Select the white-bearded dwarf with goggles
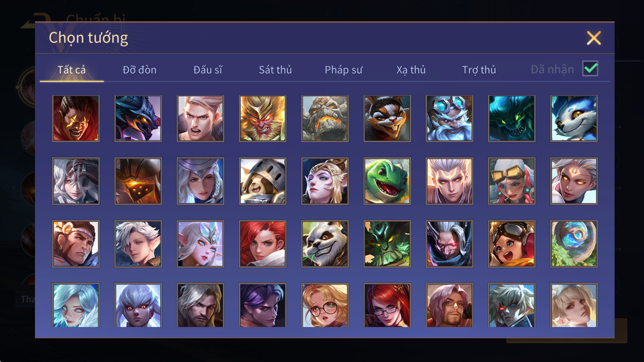 coord(450,119)
